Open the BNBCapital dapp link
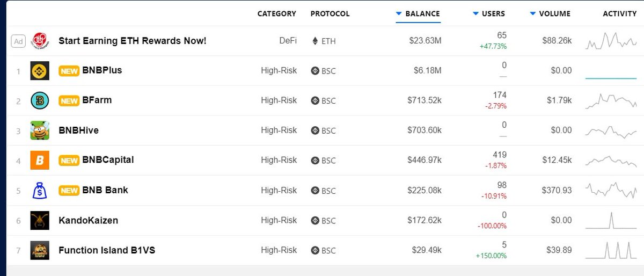Screen dimensions: 644x276 (x=108, y=160)
